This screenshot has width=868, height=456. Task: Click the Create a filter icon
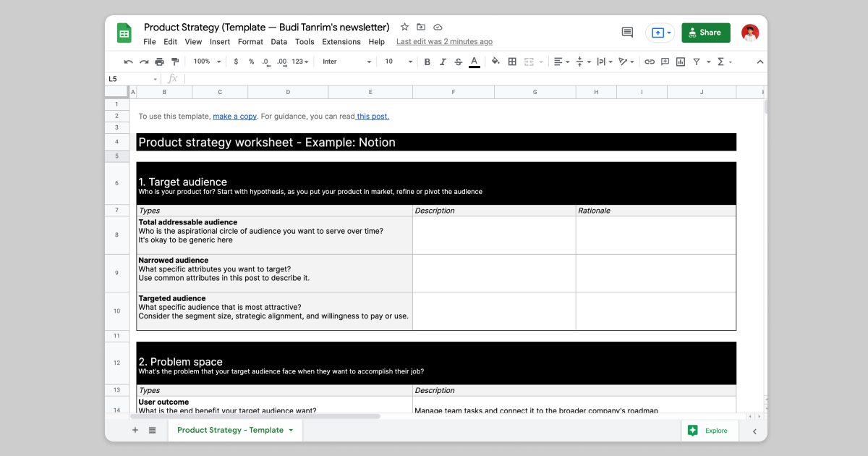click(697, 62)
